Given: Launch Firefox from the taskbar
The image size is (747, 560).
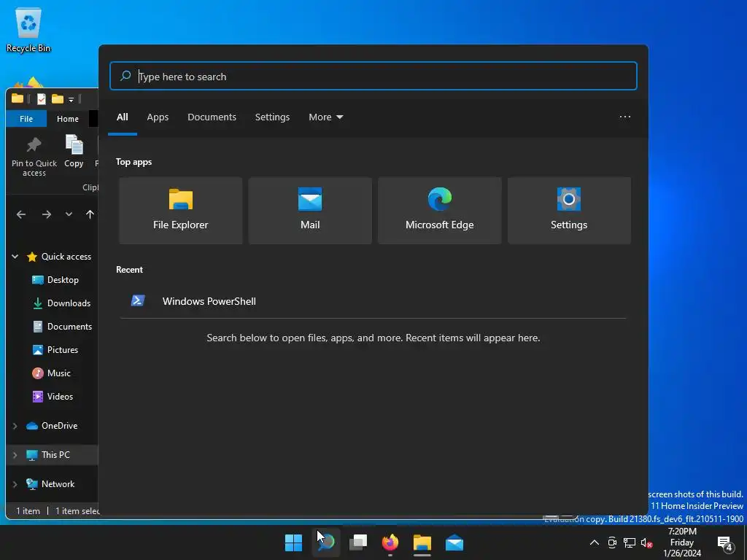Looking at the screenshot, I should (390, 542).
